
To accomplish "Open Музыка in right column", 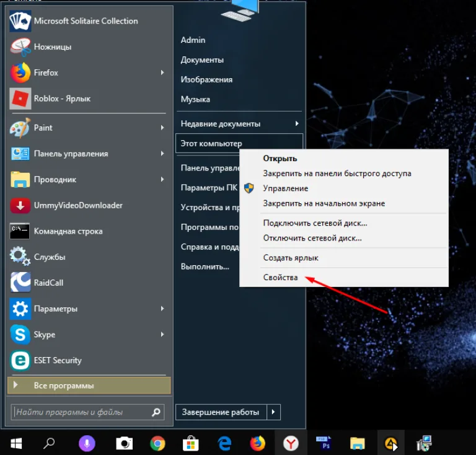I will pyautogui.click(x=195, y=99).
